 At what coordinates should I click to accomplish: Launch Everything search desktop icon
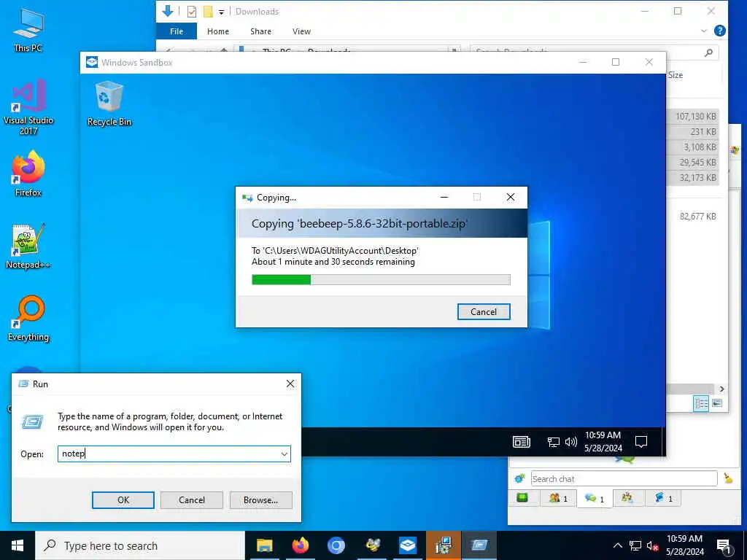[x=28, y=319]
